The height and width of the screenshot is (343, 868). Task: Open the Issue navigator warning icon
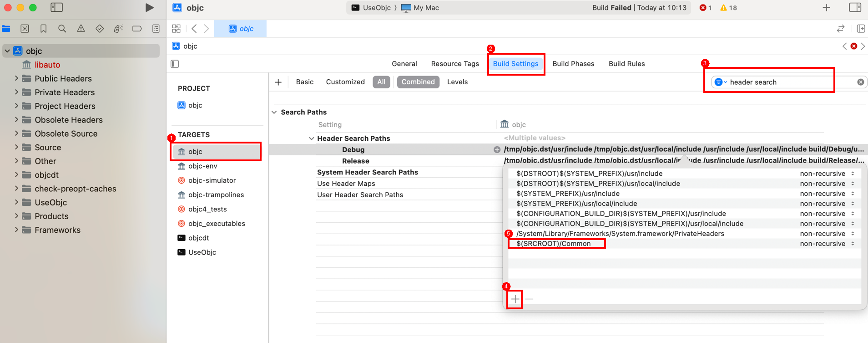pos(81,29)
